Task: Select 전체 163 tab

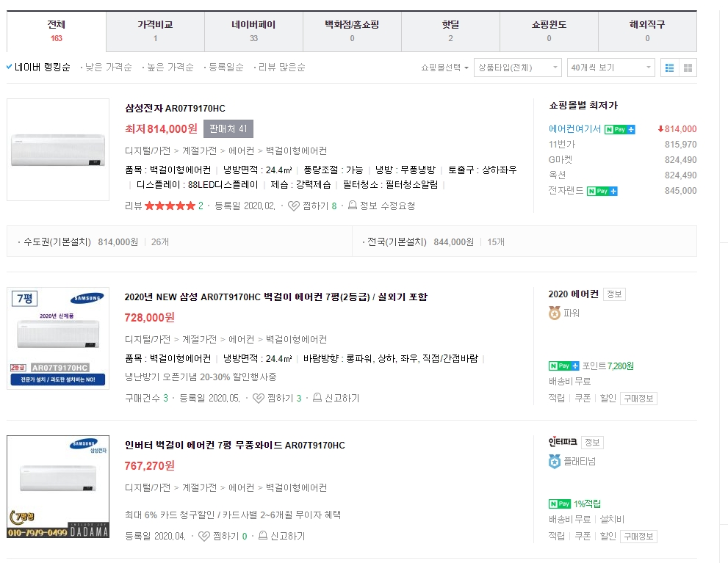Action: tap(56, 31)
